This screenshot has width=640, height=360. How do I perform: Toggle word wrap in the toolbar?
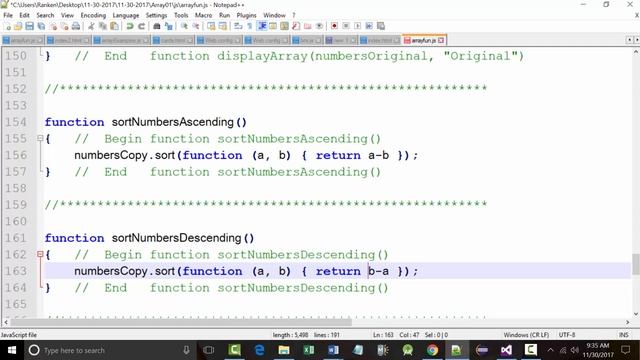[238, 26]
